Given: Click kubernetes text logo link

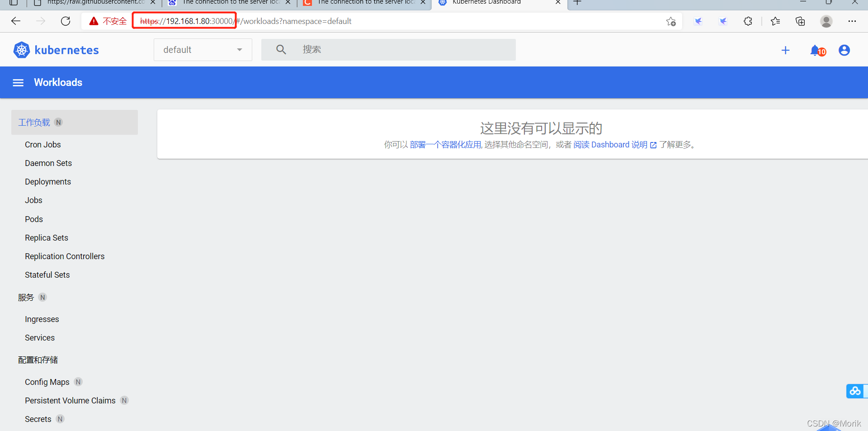Looking at the screenshot, I should click(66, 50).
